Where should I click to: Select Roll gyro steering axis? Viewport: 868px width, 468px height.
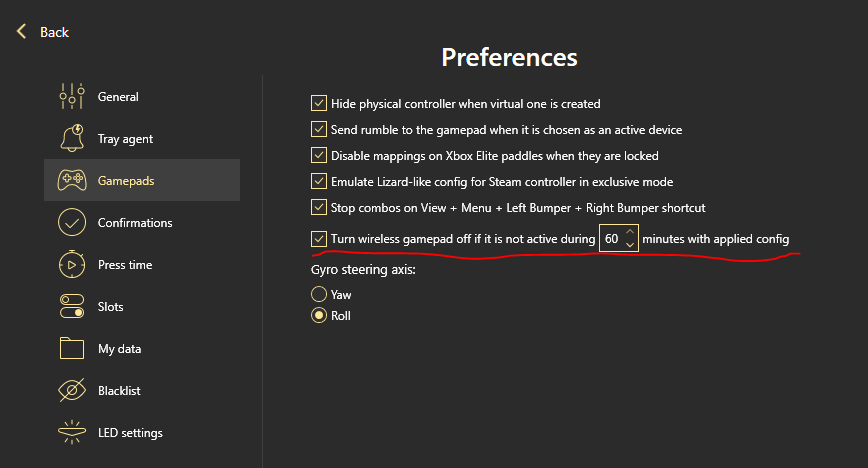(x=319, y=315)
